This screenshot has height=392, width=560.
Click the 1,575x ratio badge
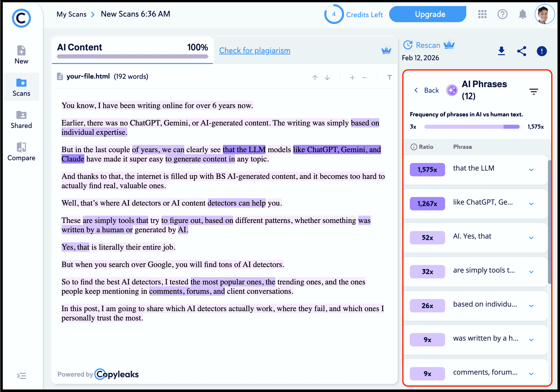click(427, 170)
